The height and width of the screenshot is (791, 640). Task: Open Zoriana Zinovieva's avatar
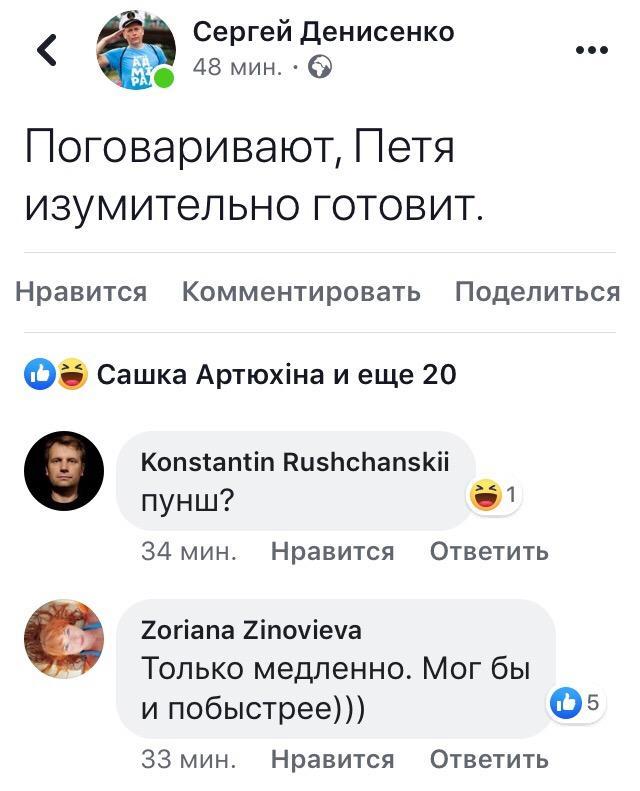pyautogui.click(x=63, y=639)
